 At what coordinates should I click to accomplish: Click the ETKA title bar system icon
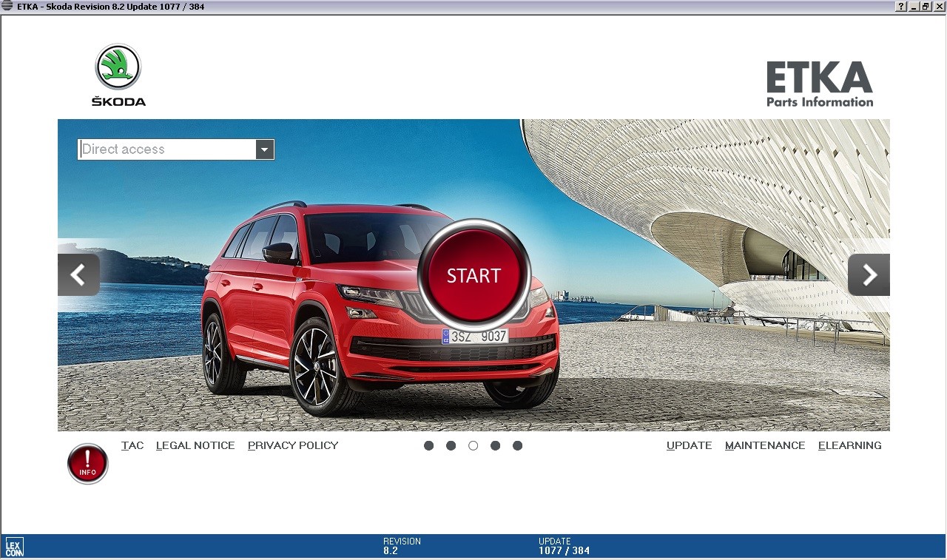tap(7, 7)
